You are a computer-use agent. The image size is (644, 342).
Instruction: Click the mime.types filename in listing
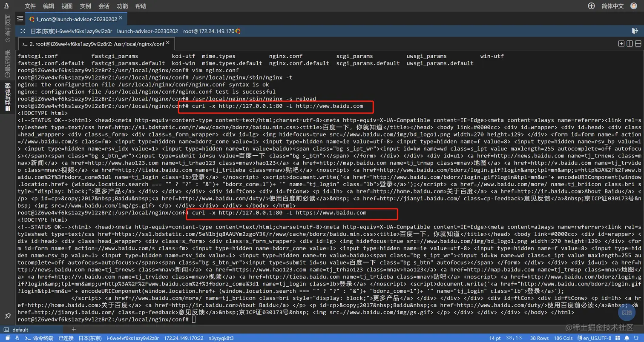[x=218, y=56]
